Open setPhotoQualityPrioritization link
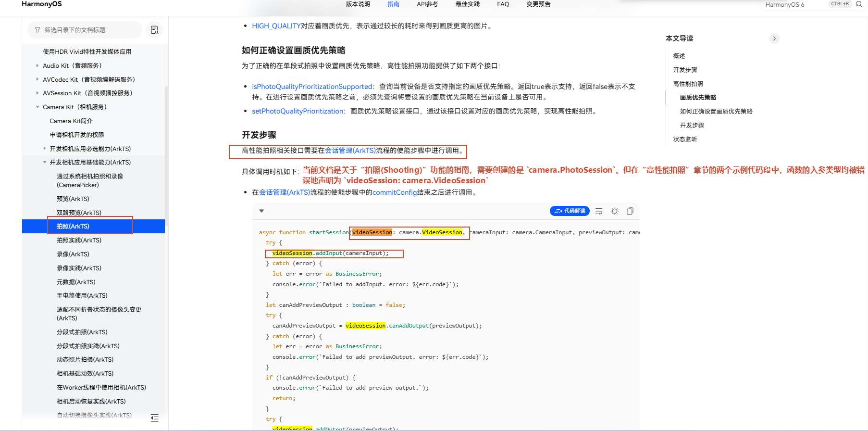Image resolution: width=868 pixels, height=431 pixels. 298,111
